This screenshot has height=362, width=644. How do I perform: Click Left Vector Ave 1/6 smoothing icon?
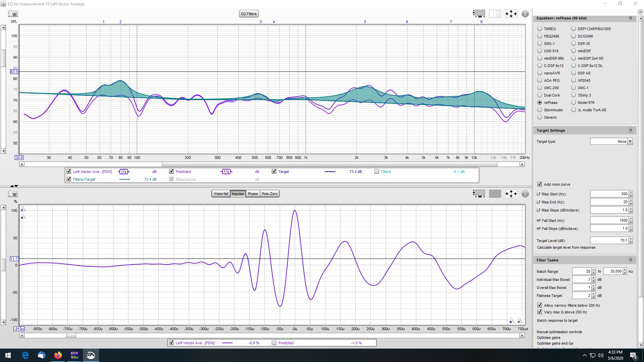tap(124, 172)
